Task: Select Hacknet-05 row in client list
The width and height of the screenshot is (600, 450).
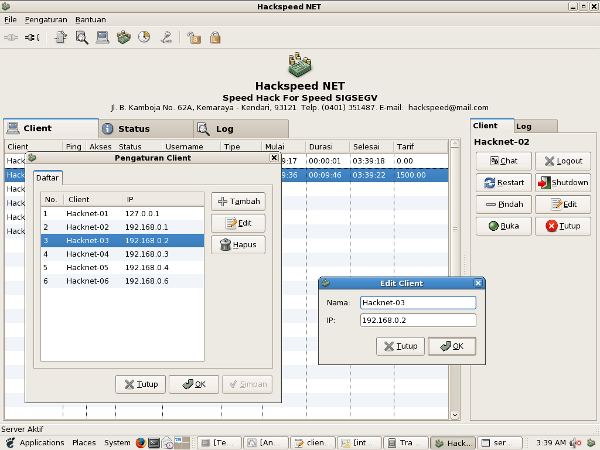Action: pos(122,267)
